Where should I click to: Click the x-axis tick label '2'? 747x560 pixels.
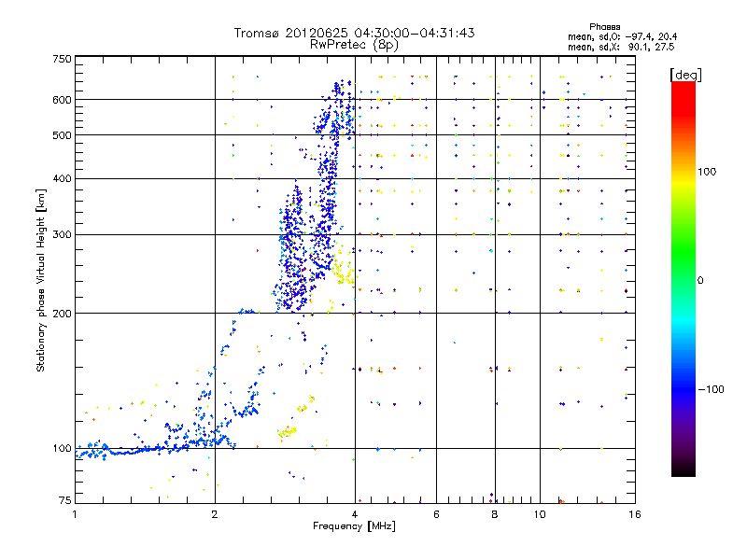click(215, 514)
